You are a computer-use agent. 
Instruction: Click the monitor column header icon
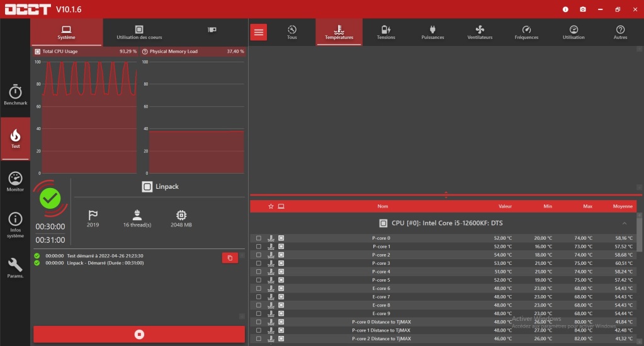click(281, 206)
